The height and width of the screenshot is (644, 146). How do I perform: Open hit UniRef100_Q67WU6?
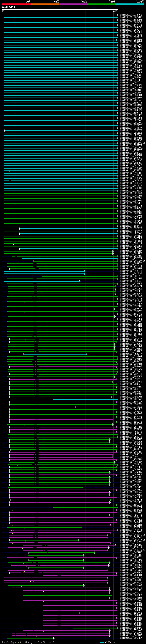(x=131, y=17)
